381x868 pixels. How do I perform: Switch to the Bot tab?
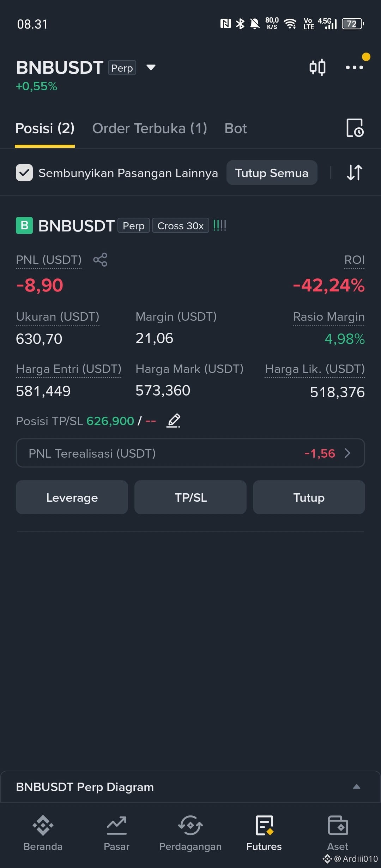[236, 128]
